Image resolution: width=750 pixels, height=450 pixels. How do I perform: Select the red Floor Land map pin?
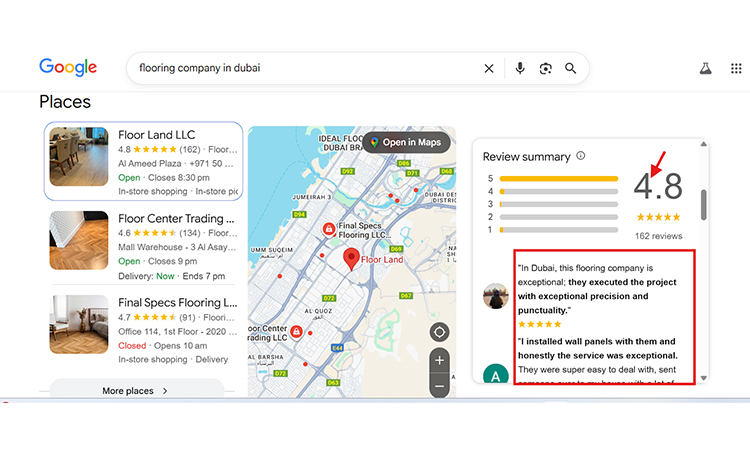352,259
